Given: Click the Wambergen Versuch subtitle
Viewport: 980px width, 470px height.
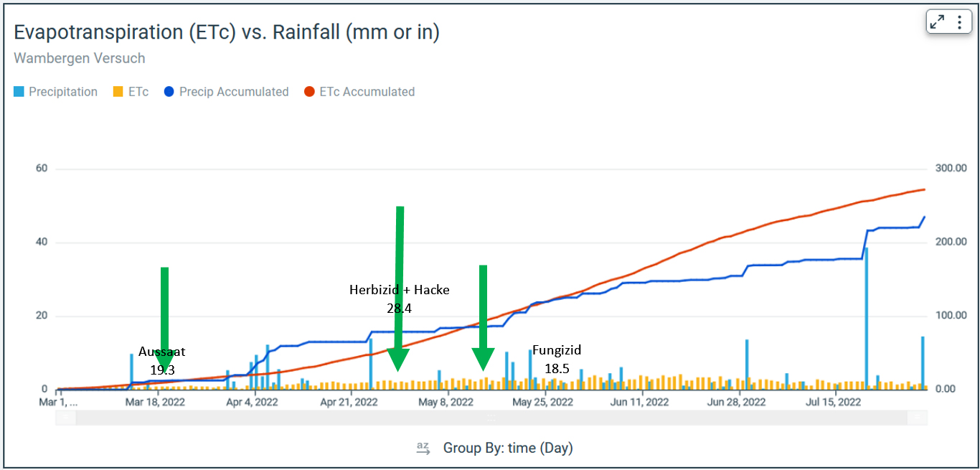Looking at the screenshot, I should point(80,58).
